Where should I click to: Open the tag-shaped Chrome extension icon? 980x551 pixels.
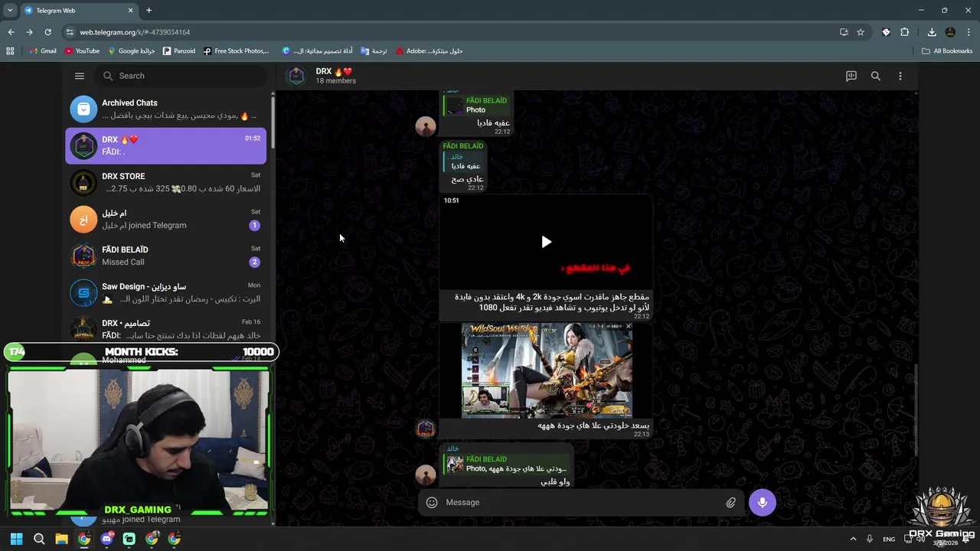tap(886, 32)
